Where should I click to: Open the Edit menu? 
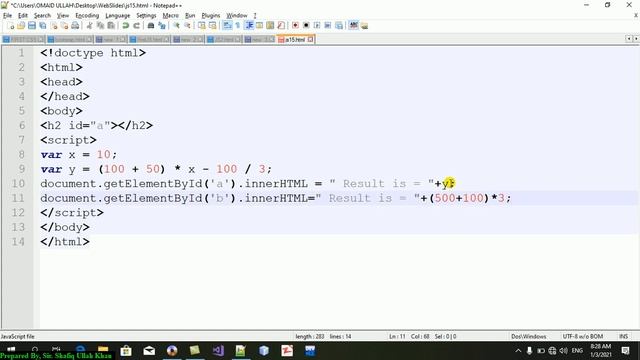(x=23, y=16)
